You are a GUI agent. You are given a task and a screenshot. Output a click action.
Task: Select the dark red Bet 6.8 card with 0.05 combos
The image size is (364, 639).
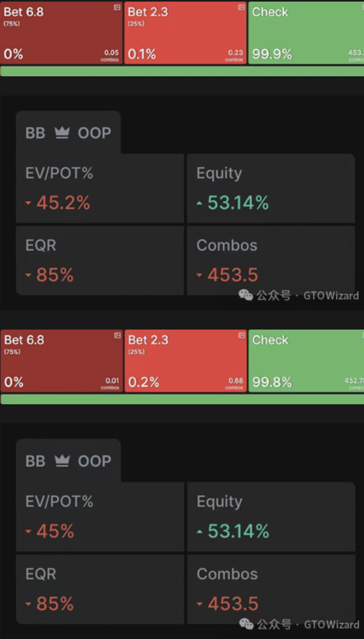coord(61,32)
